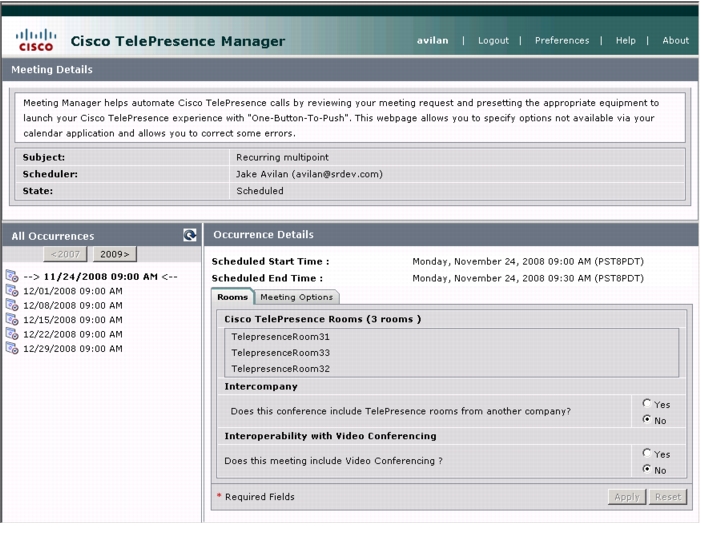This screenshot has height=547, width=701.
Task: Open the Meeting Options tab
Action: 296,297
